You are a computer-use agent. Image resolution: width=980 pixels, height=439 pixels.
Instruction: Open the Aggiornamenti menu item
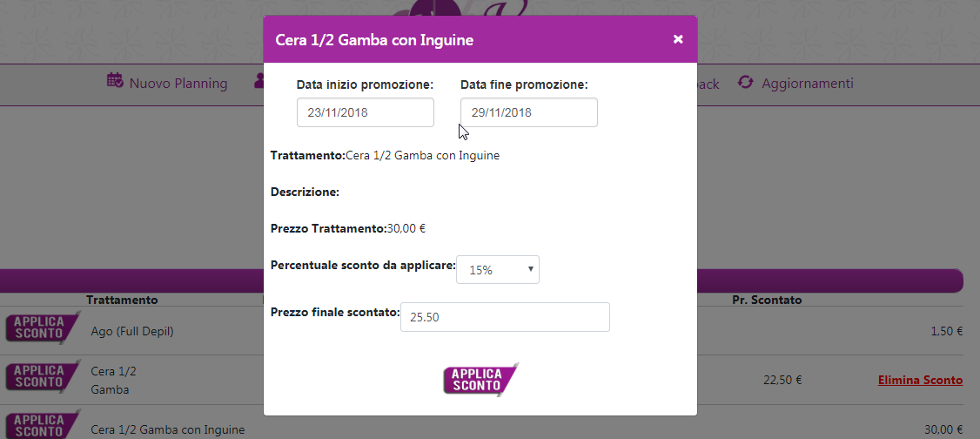coord(807,83)
